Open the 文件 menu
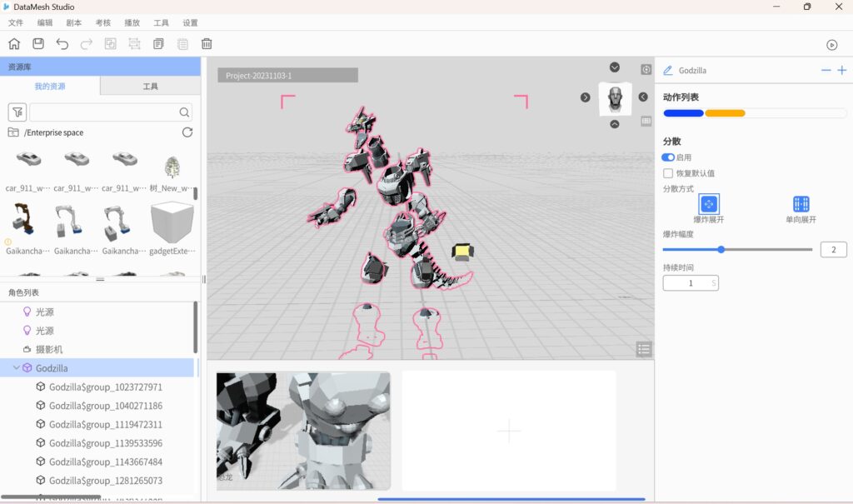Screen dimensions: 853x504 (16, 22)
